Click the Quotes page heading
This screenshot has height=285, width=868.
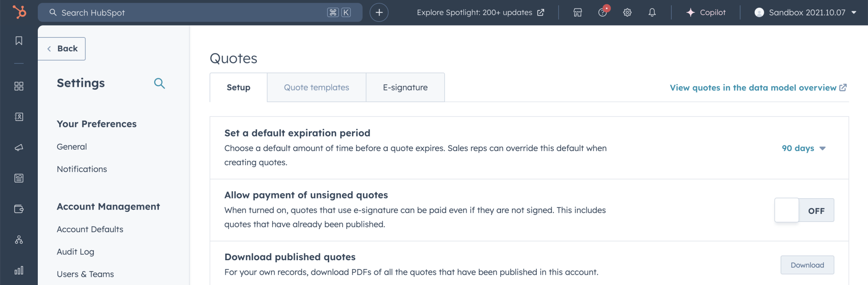point(234,58)
